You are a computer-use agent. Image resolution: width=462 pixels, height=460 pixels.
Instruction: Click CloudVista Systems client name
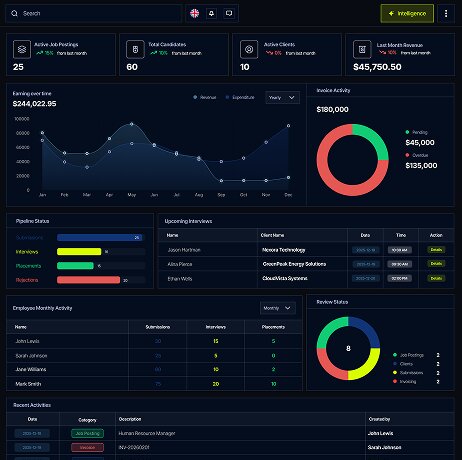[x=285, y=278]
